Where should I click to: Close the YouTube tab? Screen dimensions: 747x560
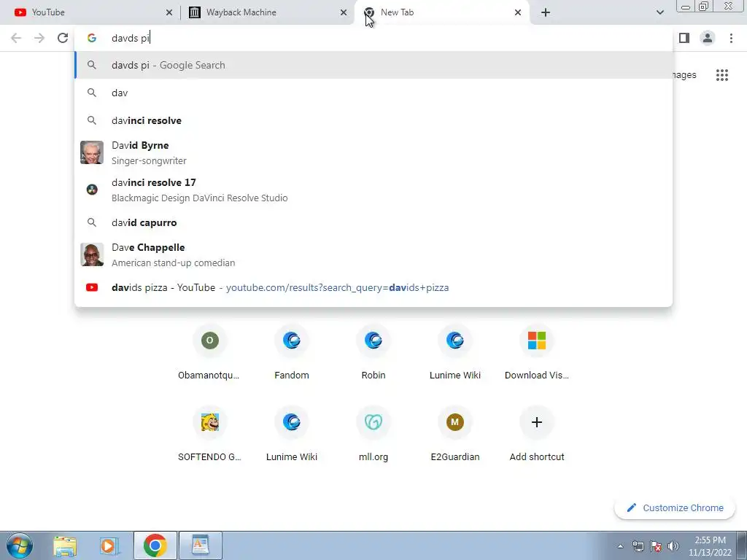click(x=169, y=12)
